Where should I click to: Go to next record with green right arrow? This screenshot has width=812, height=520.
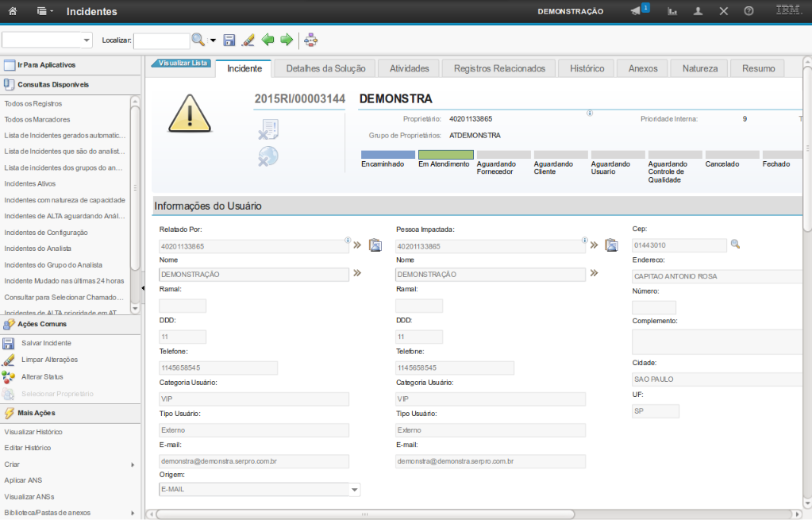click(287, 40)
